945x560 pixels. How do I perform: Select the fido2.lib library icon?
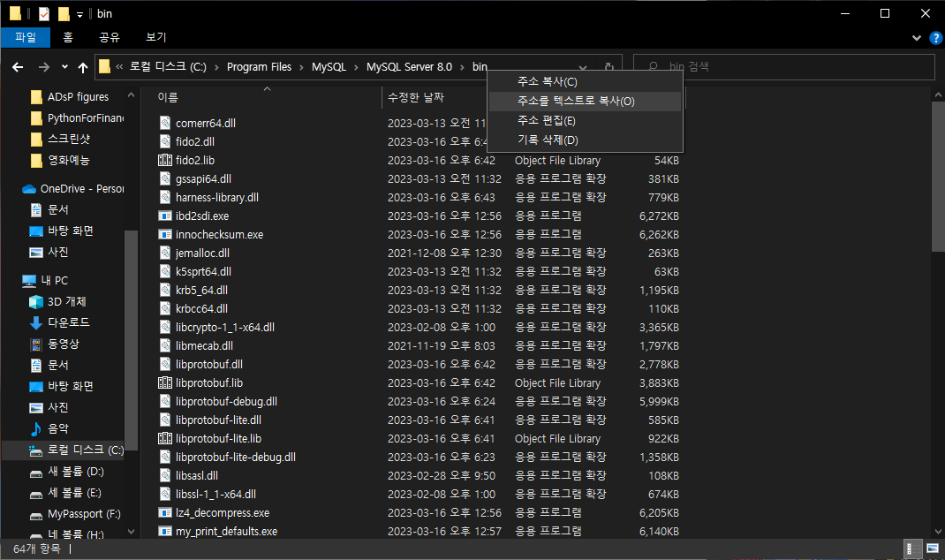(164, 161)
